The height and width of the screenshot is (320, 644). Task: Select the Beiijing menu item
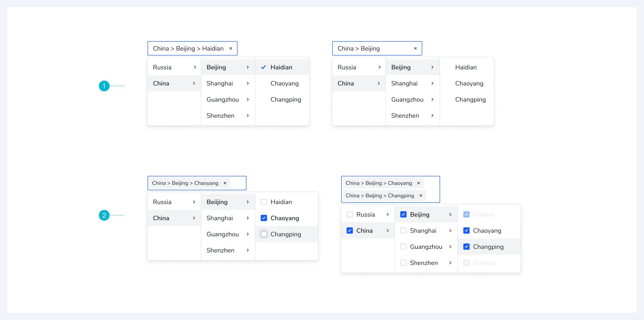pos(217,202)
